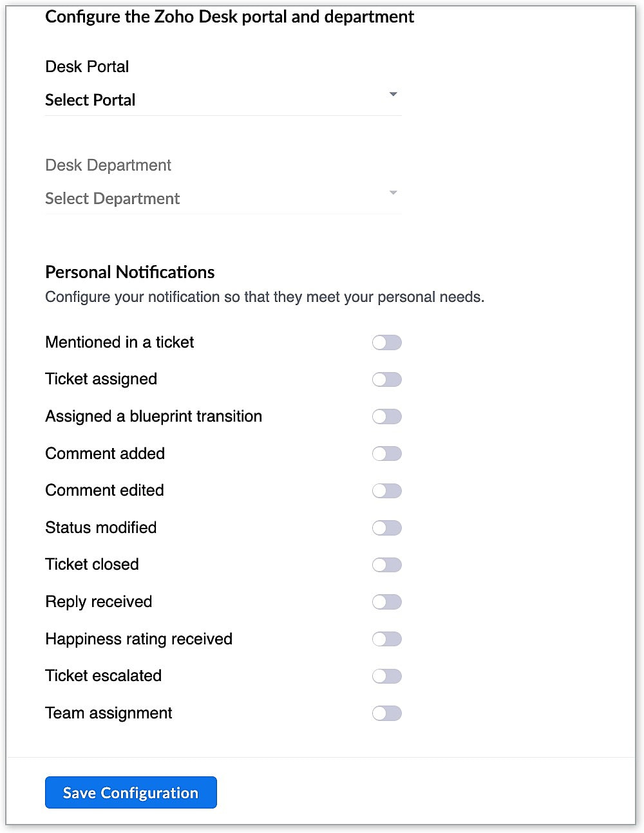644x833 pixels.
Task: Switch on Team assignment notification
Action: click(386, 713)
